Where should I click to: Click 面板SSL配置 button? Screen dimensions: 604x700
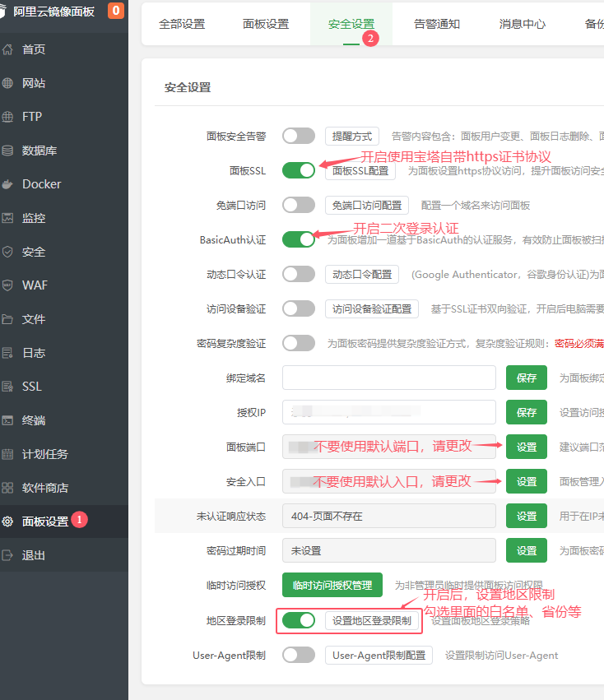point(360,171)
